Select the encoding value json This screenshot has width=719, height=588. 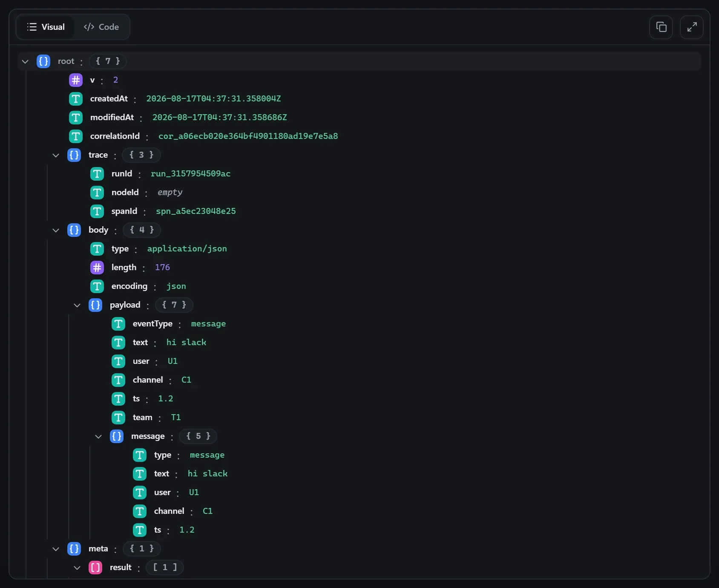[176, 286]
